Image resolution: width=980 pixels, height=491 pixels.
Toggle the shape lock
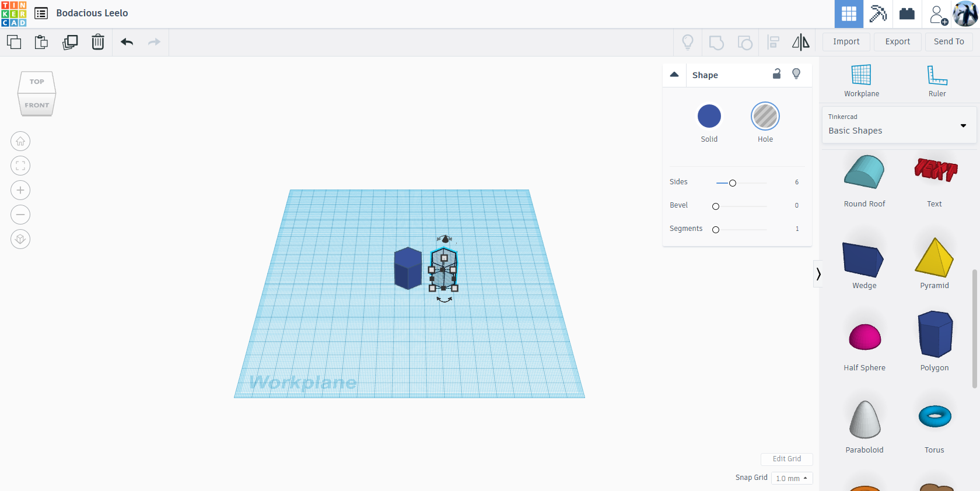[776, 73]
